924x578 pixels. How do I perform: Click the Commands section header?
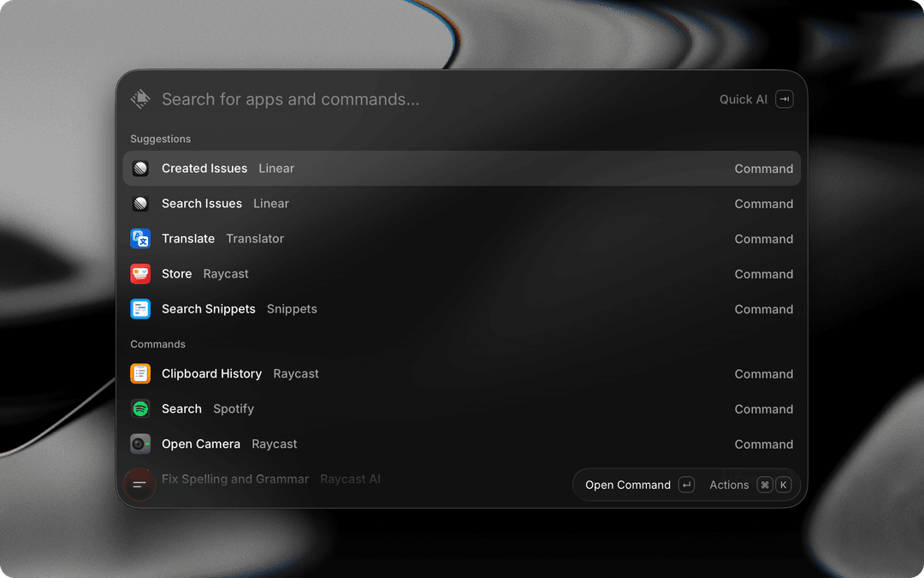pyautogui.click(x=158, y=344)
